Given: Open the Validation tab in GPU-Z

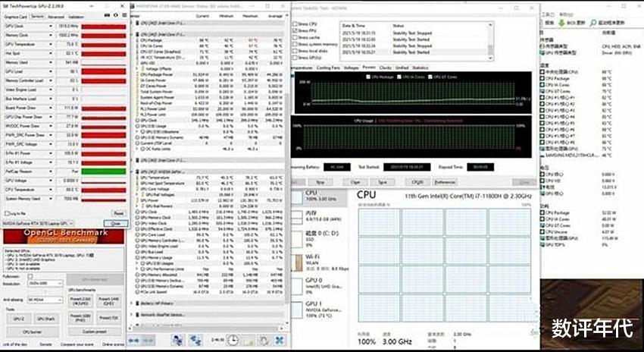Looking at the screenshot, I should pos(76,17).
